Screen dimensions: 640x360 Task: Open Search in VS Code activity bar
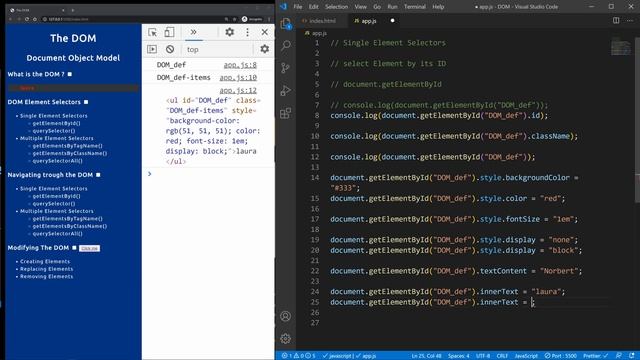pyautogui.click(x=286, y=45)
